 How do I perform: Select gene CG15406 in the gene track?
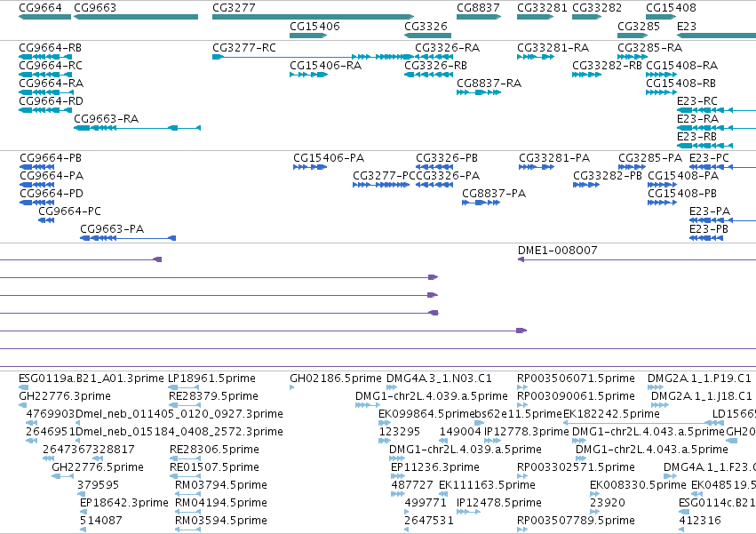(x=314, y=26)
